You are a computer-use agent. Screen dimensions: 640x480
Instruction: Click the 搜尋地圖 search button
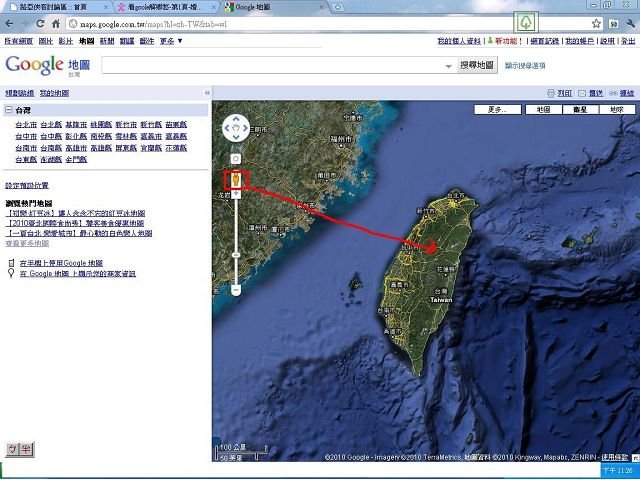[477, 65]
